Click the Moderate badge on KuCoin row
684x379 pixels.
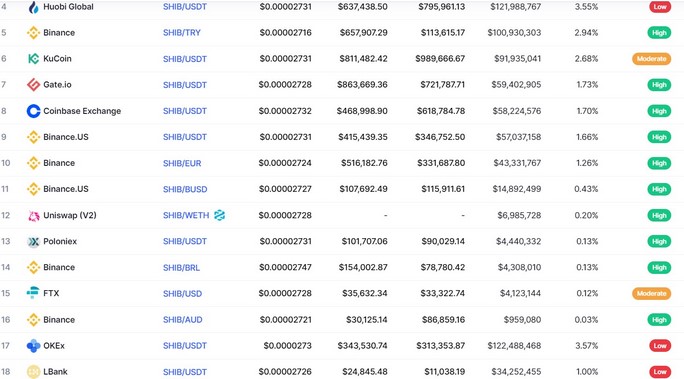[651, 58]
